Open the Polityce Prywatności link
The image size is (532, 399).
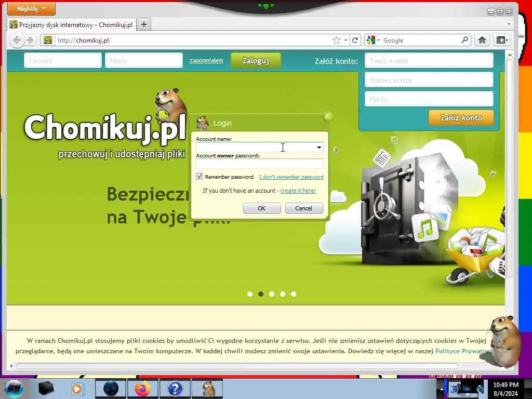point(463,351)
